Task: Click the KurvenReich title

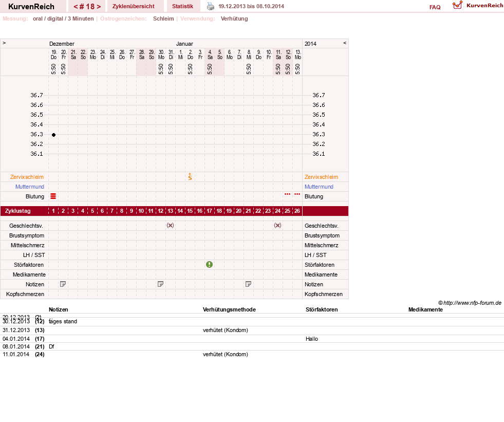Action: click(31, 7)
